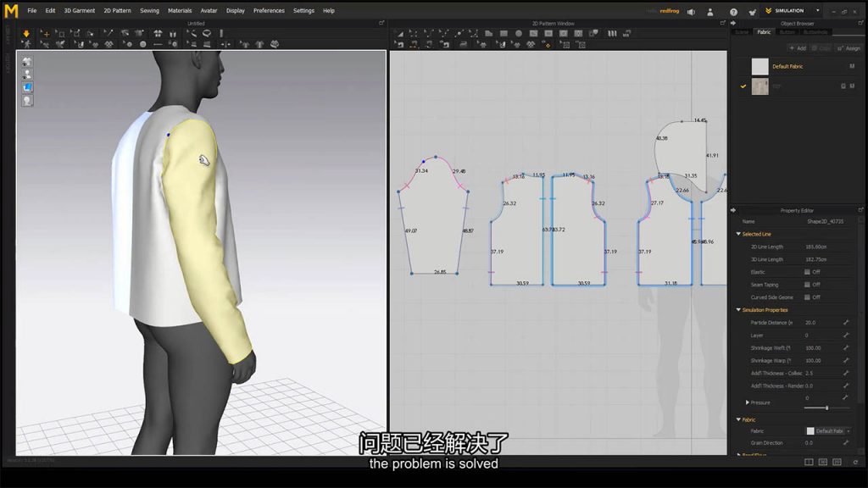The image size is (868, 488).
Task: Click the Button circle tool in 3D toolbar
Action: (x=142, y=44)
